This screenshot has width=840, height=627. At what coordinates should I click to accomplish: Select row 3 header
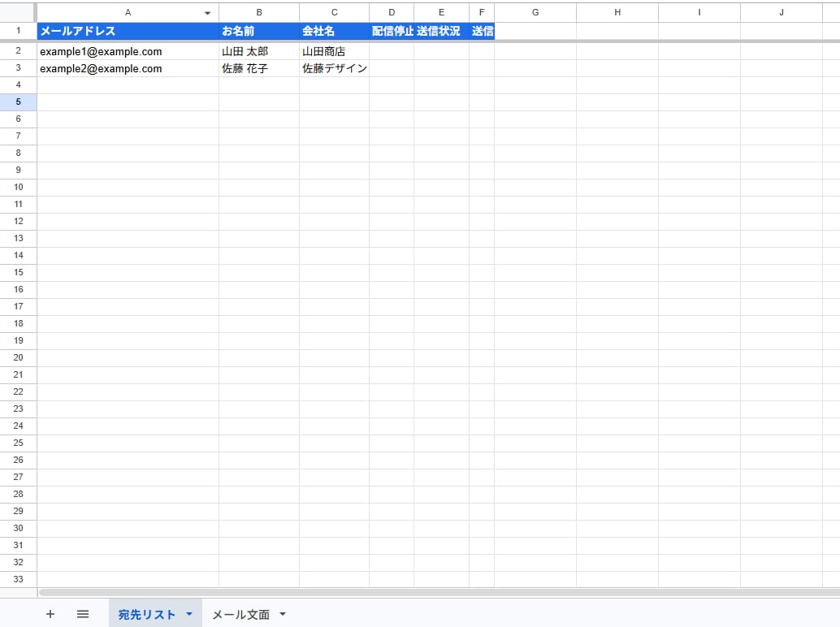point(18,68)
